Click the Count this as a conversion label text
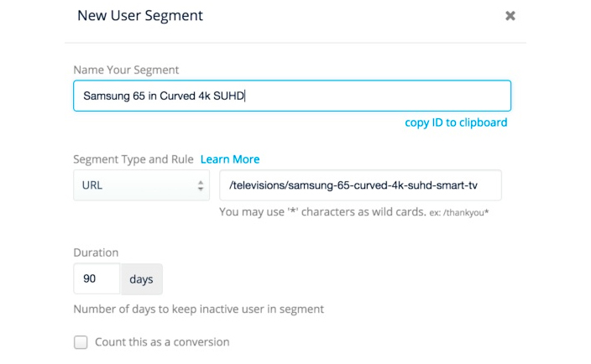The image size is (591, 364). 161,342
